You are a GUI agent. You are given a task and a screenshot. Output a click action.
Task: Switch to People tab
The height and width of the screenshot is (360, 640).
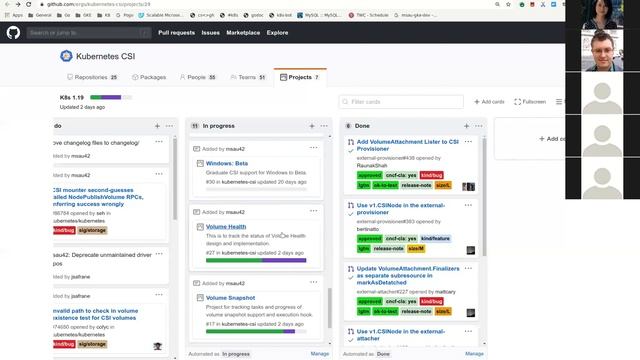point(198,77)
